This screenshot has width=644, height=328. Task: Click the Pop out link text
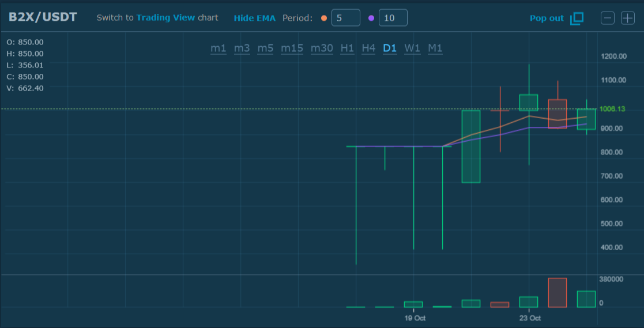[x=547, y=18]
